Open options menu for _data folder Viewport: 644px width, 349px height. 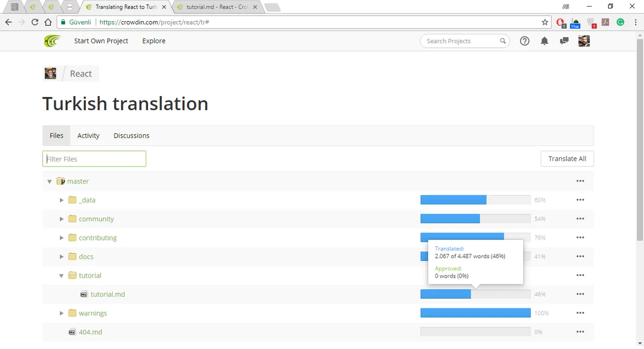580,200
